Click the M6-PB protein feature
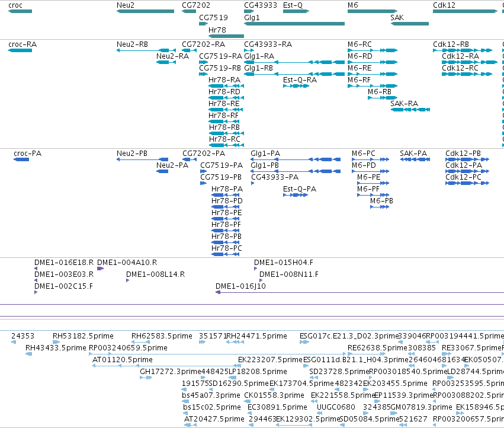This screenshot has height=428, width=504. click(x=380, y=207)
